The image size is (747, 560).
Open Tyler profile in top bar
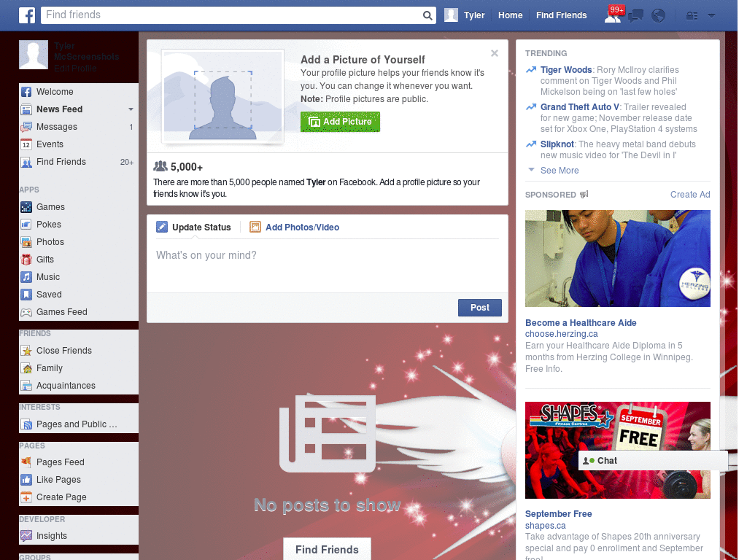tap(474, 15)
